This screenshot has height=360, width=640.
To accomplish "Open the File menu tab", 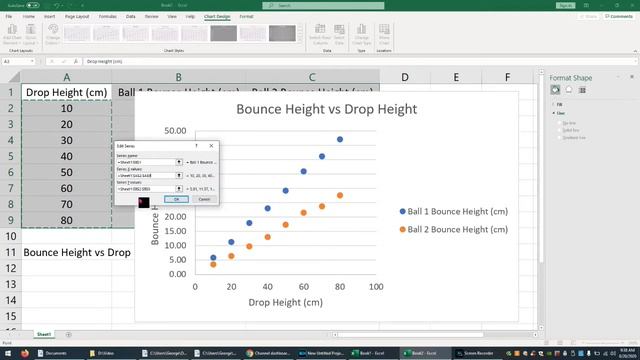I will [x=9, y=16].
